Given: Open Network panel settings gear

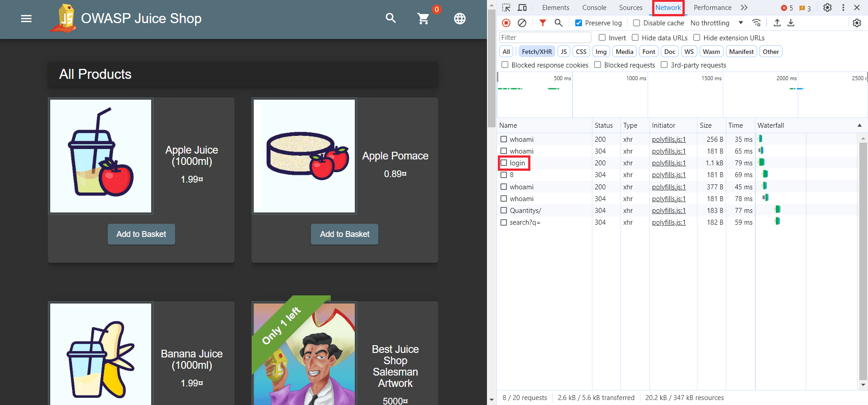Looking at the screenshot, I should [x=857, y=23].
